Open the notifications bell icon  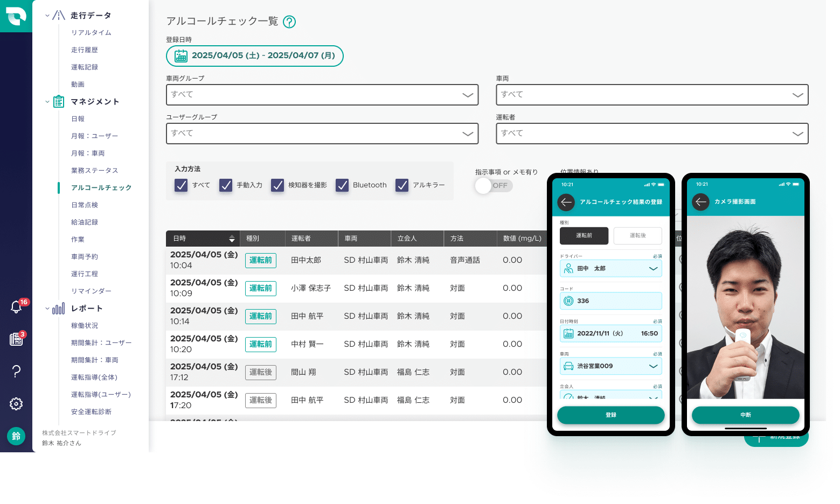tap(16, 307)
